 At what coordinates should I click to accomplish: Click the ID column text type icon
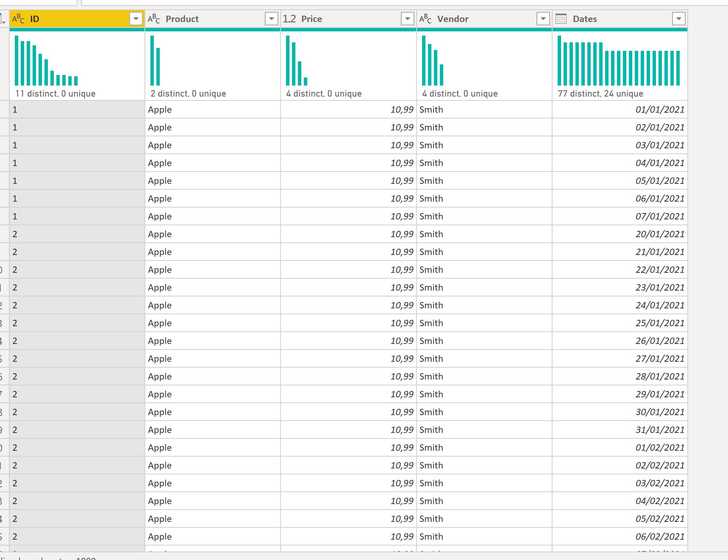[x=18, y=19]
